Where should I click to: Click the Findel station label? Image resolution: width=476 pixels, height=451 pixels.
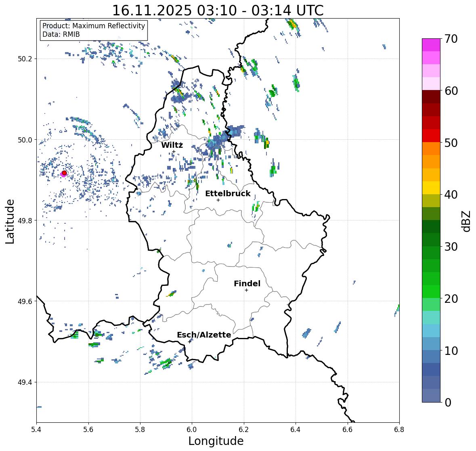click(247, 283)
